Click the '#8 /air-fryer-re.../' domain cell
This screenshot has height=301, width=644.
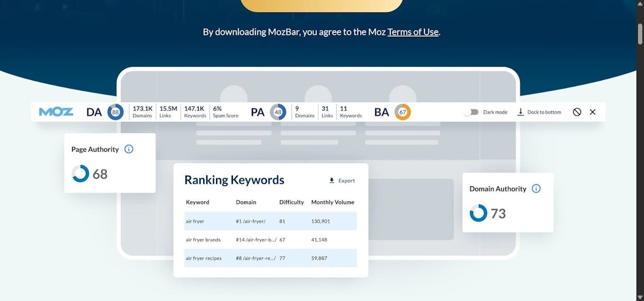256,258
